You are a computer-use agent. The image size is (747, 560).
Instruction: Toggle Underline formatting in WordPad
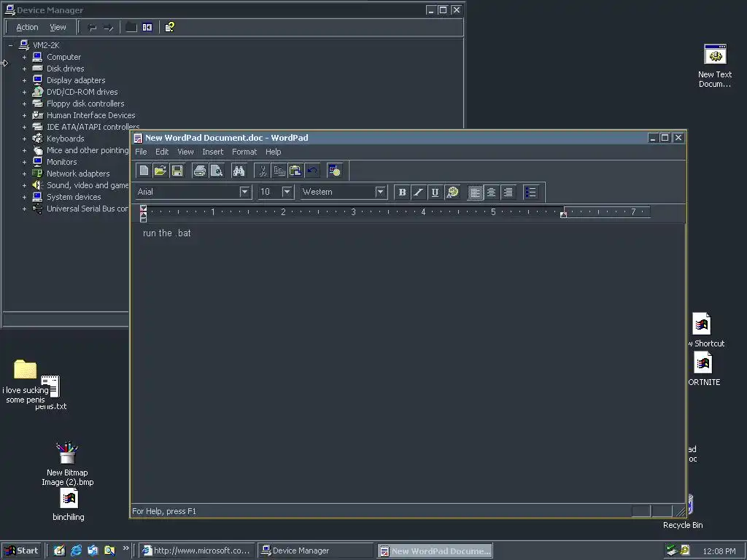[x=435, y=192]
